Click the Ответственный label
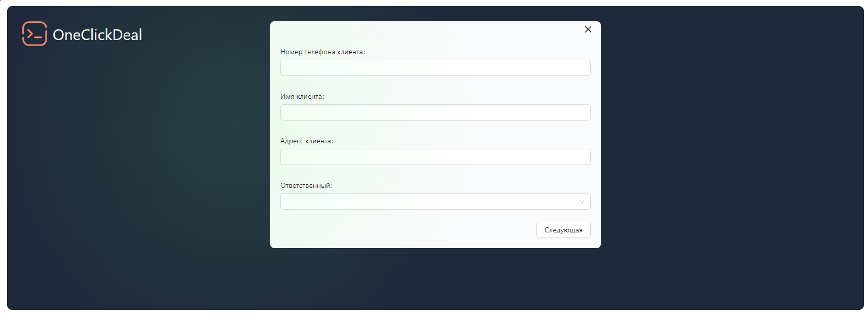The height and width of the screenshot is (319, 868). click(306, 186)
